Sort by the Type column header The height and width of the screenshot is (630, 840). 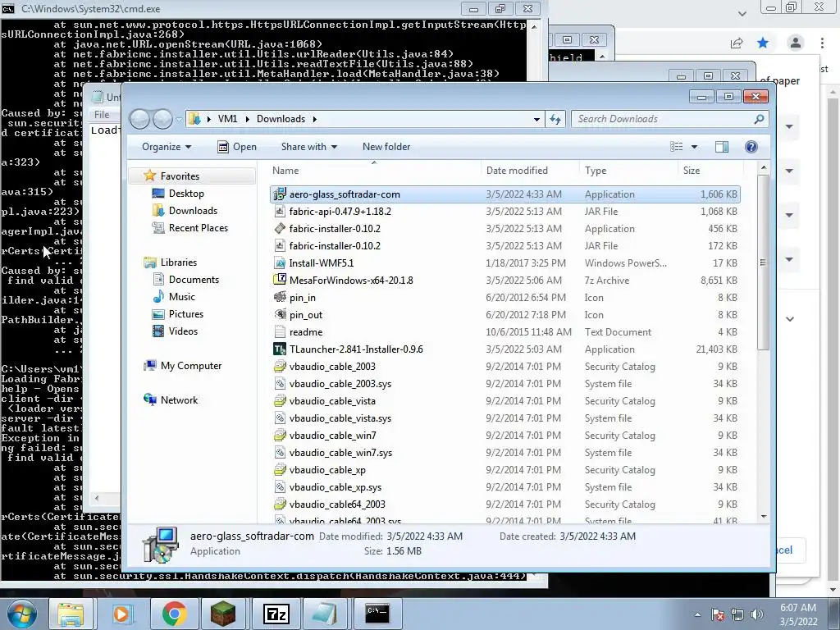click(629, 171)
